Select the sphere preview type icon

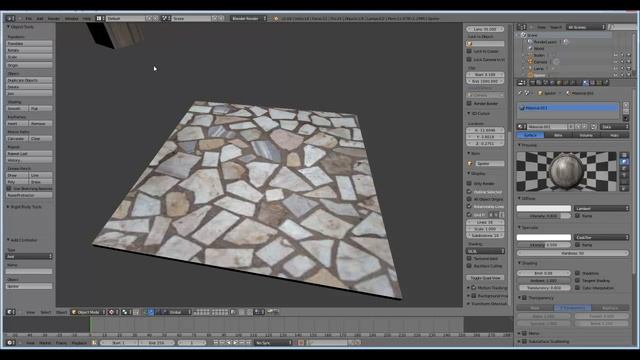624,162
